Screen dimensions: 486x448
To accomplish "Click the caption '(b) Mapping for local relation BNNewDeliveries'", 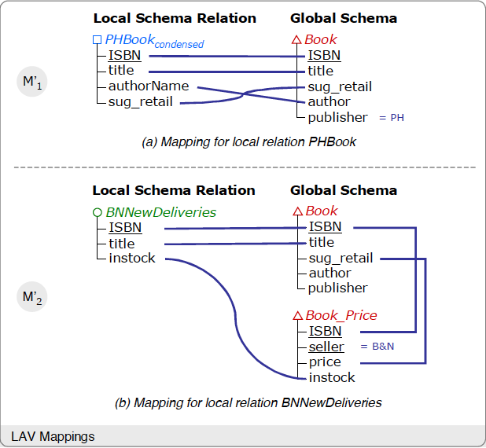I will pos(249,402).
